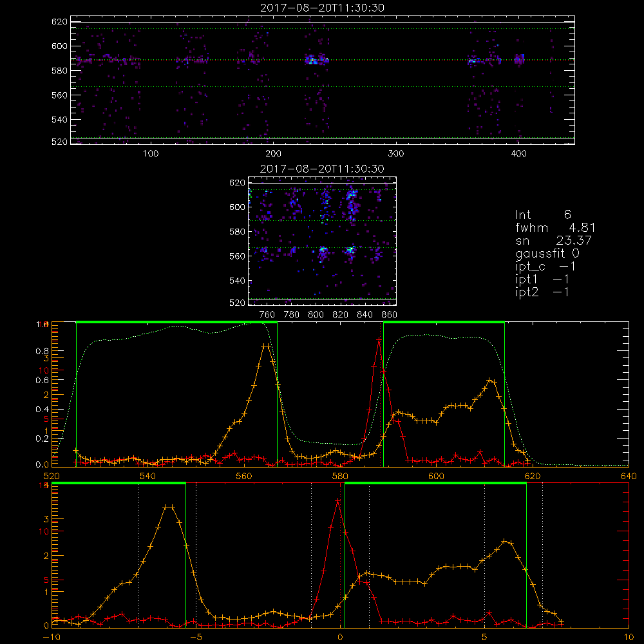The height and width of the screenshot is (644, 644).
Task: Click x-axis label 400 of the wide top image
Action: pyautogui.click(x=518, y=154)
